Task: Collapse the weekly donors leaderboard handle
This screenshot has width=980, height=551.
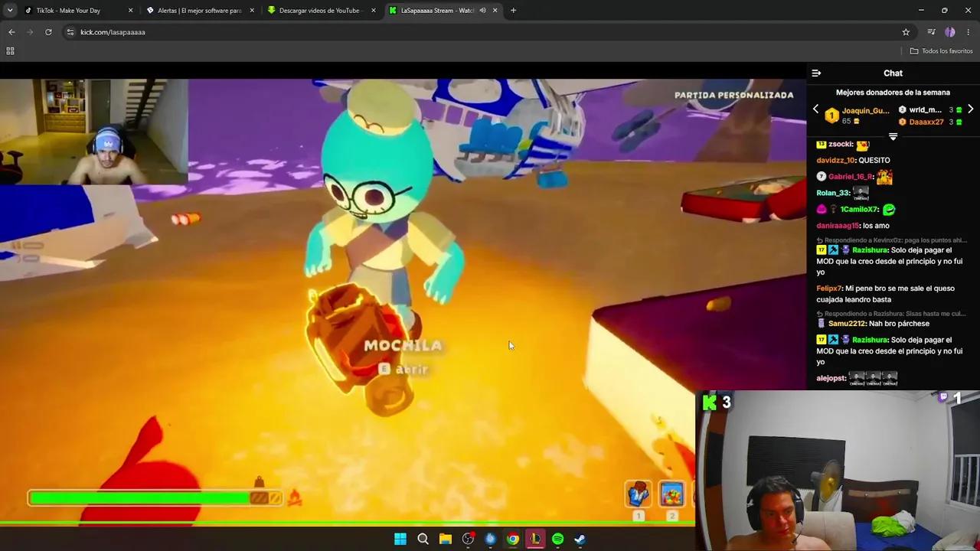Action: 893,136
